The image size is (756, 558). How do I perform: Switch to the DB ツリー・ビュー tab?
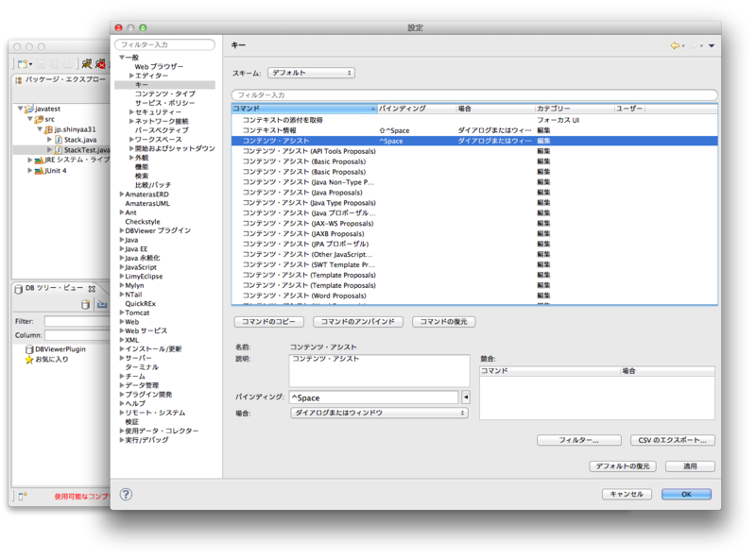[x=54, y=288]
